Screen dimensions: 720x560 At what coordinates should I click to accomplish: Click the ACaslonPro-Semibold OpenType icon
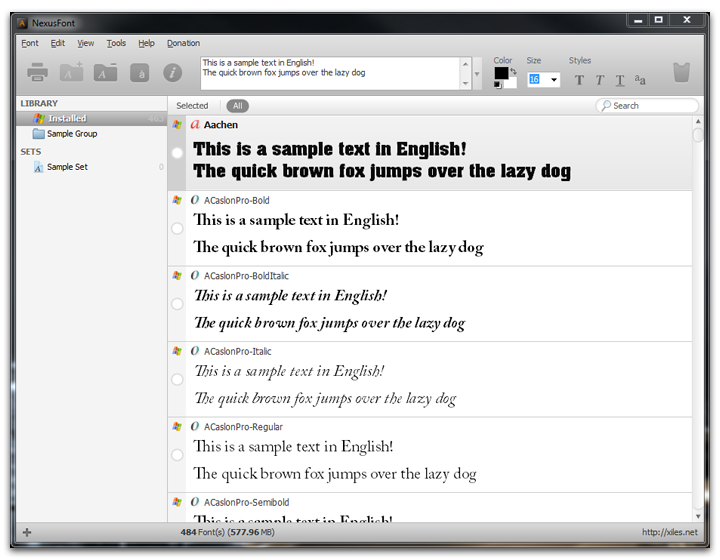pyautogui.click(x=195, y=502)
